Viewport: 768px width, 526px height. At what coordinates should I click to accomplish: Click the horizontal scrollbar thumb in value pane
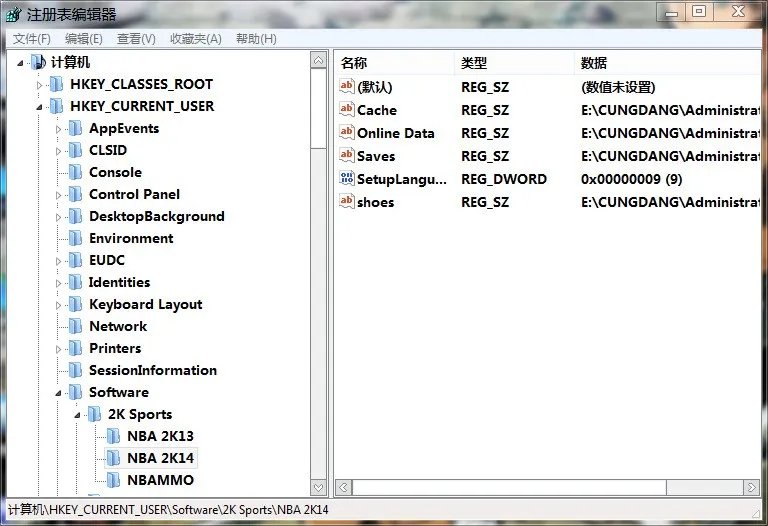(x=509, y=487)
